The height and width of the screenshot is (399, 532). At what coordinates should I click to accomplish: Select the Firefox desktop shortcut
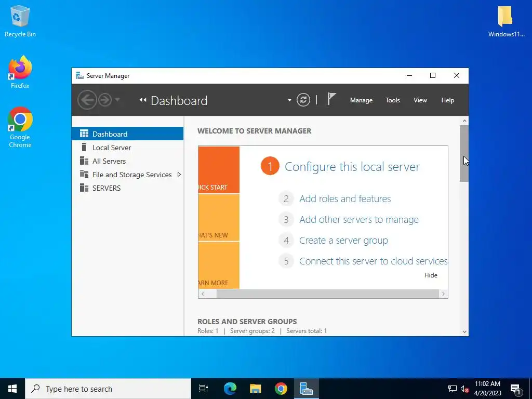click(x=20, y=72)
